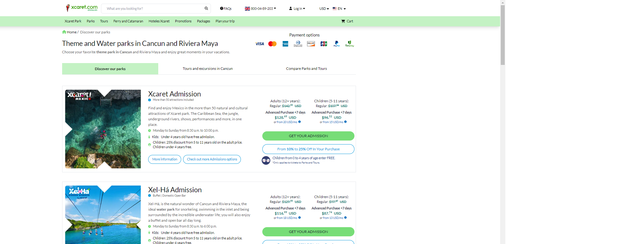The width and height of the screenshot is (644, 244).
Task: Click Xel-Há adult 18 USD/mo info icon
Action: click(x=300, y=218)
